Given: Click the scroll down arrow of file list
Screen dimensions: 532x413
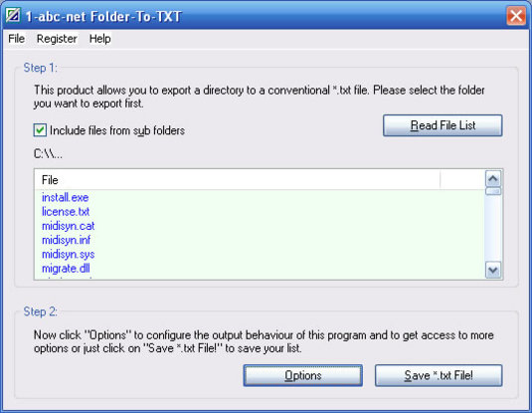Looking at the screenshot, I should pyautogui.click(x=493, y=271).
